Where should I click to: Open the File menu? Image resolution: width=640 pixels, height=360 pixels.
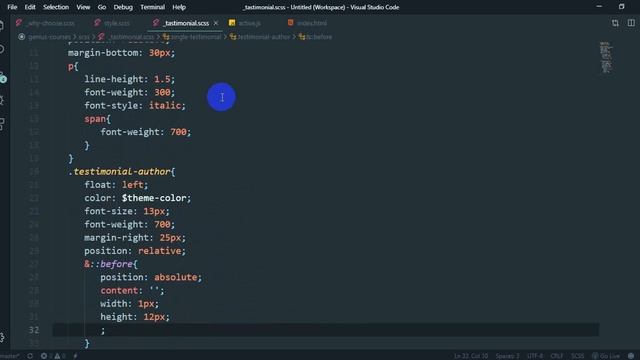[x=12, y=7]
